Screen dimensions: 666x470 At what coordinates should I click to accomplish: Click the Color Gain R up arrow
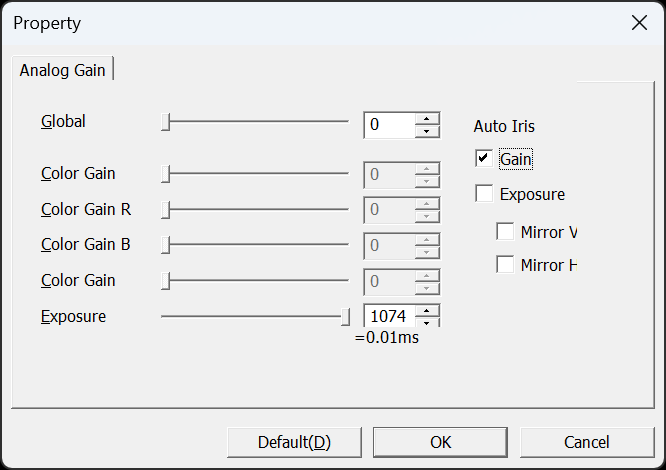pyautogui.click(x=427, y=204)
